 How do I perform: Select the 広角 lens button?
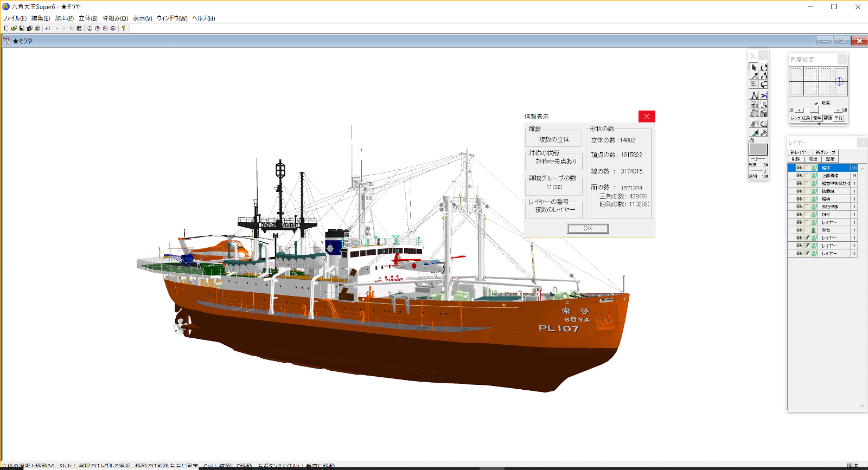click(806, 118)
